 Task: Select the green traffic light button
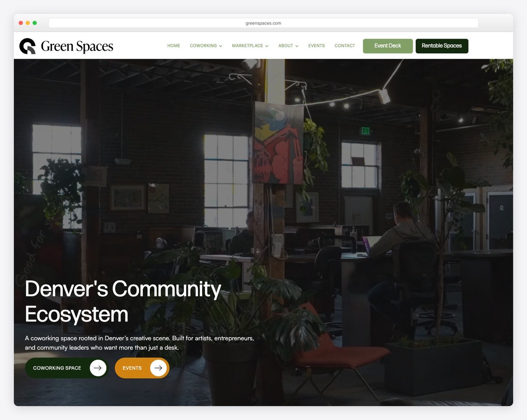point(35,22)
